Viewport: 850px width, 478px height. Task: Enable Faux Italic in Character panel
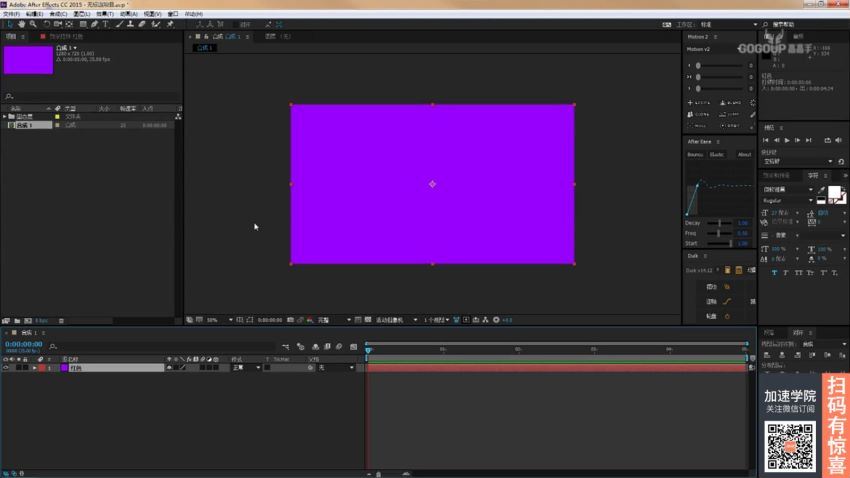(785, 273)
